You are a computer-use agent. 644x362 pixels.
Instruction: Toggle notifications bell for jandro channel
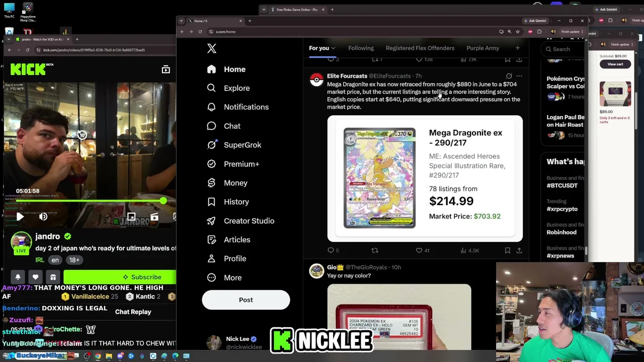(18, 277)
